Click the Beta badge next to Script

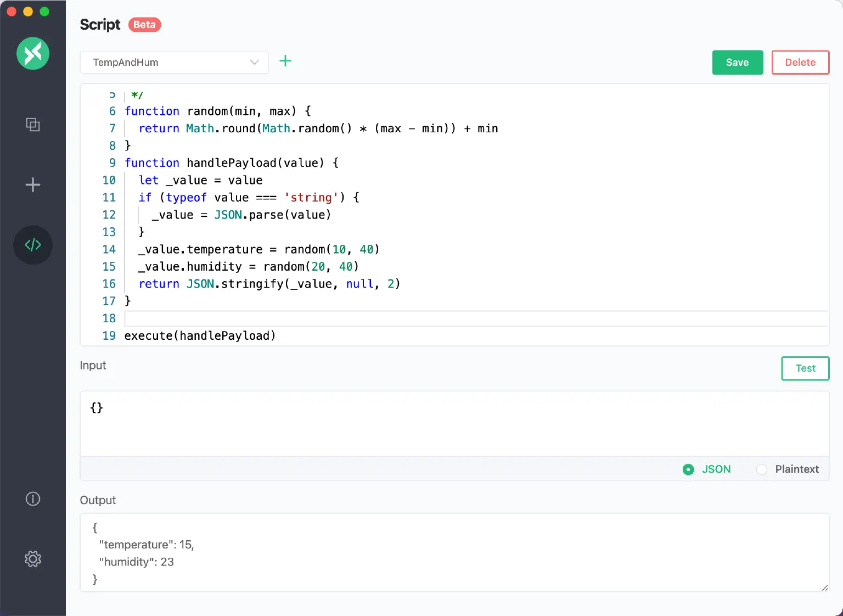pos(144,25)
